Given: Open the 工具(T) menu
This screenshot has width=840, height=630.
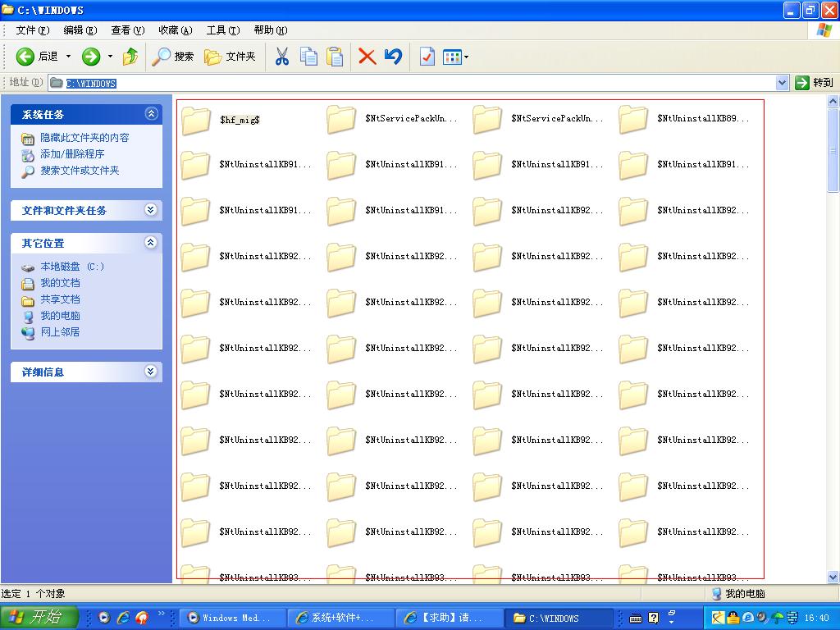Looking at the screenshot, I should [222, 30].
